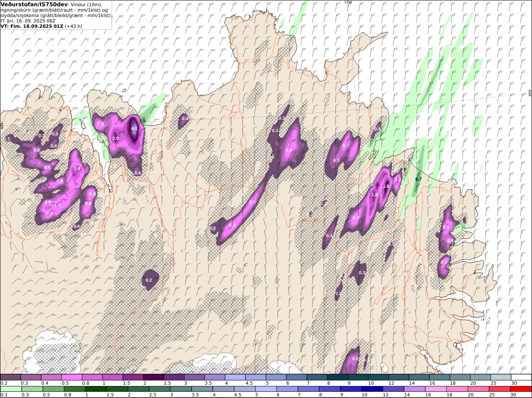Viewport: 532px width, 398px height.
Task: Click the 1.1 precipitation value label
Action: (x=398, y=179)
